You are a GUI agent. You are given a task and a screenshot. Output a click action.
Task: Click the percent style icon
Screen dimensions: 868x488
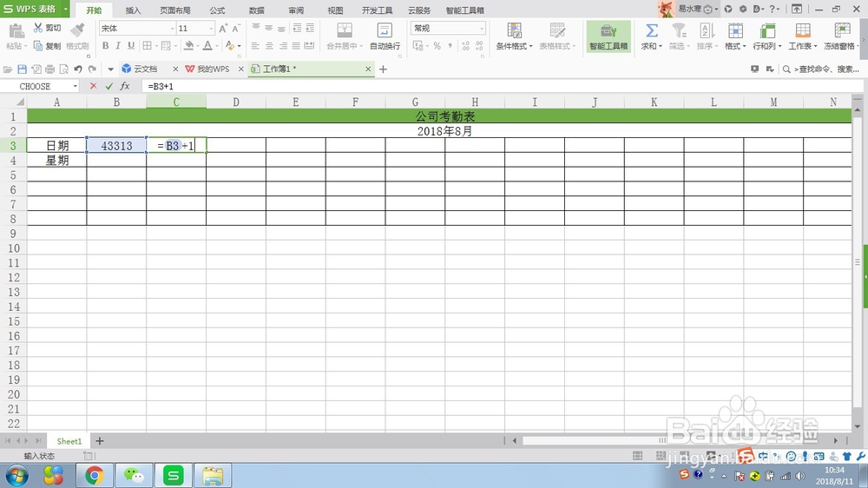click(x=437, y=46)
